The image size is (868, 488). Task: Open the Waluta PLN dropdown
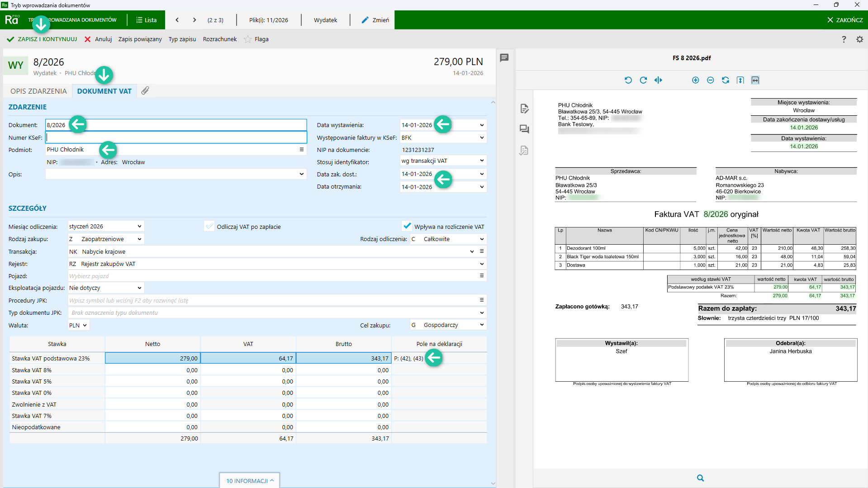click(x=79, y=325)
